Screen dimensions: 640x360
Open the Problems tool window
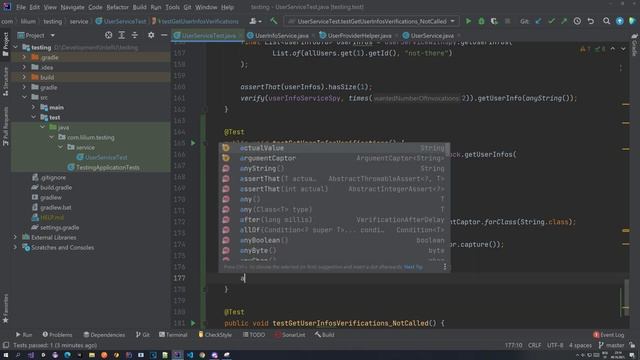57,335
